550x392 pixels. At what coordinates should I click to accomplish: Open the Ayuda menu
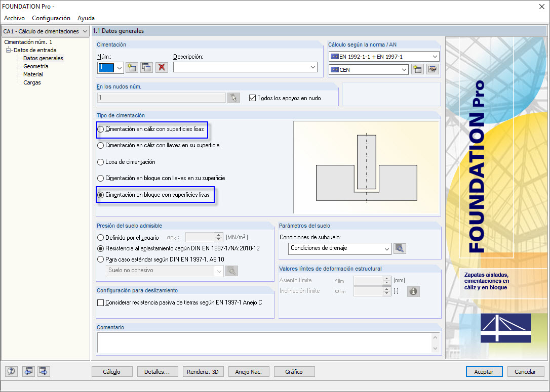pyautogui.click(x=86, y=18)
